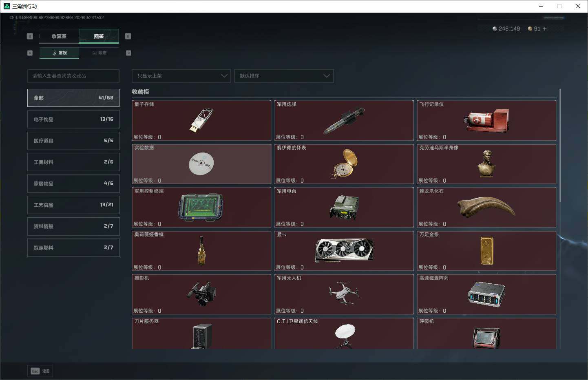Click the E key hint icon
Image resolution: width=588 pixels, height=380 pixels.
[128, 36]
